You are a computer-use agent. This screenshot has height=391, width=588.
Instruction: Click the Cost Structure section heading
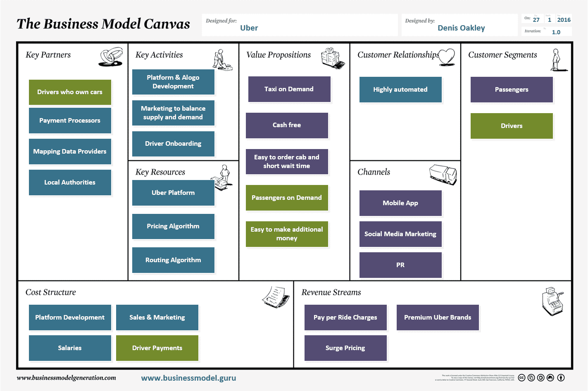tap(51, 292)
